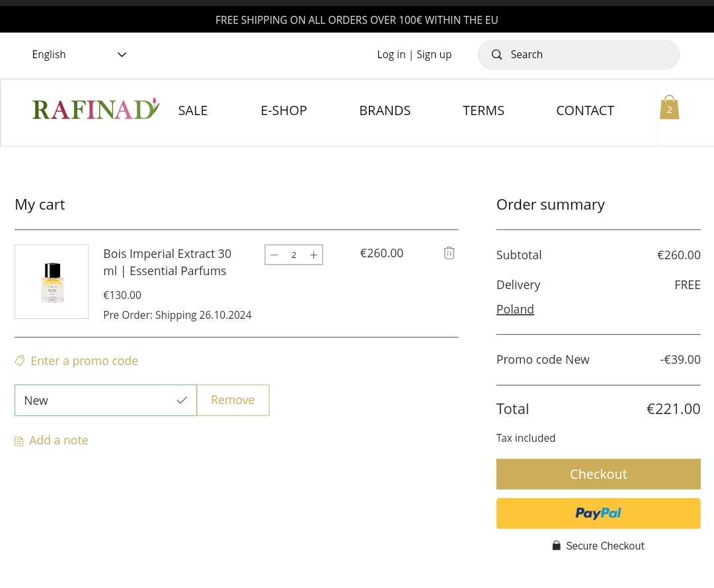
Task: Open the product thumbnail image
Action: (x=52, y=282)
